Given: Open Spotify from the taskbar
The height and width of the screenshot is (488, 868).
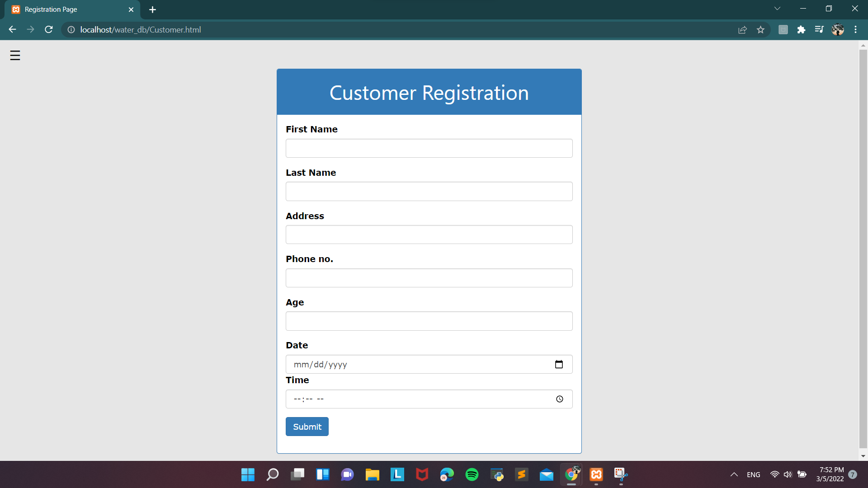Looking at the screenshot, I should (472, 474).
